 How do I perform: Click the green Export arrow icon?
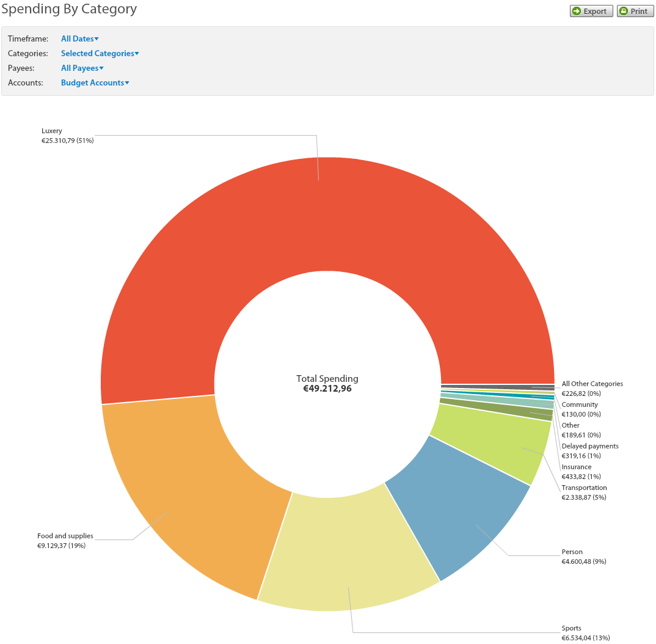tap(577, 11)
